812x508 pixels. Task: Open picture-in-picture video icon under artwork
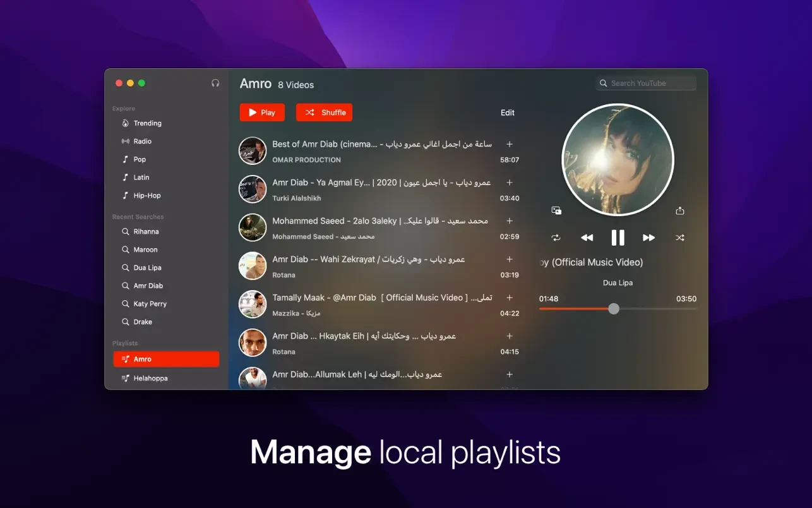point(556,211)
